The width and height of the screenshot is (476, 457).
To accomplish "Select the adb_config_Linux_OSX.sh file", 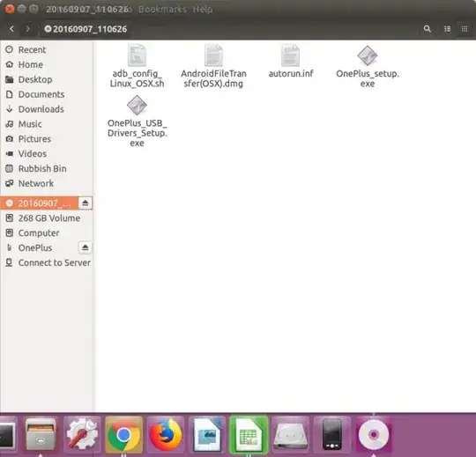I will pyautogui.click(x=137, y=66).
